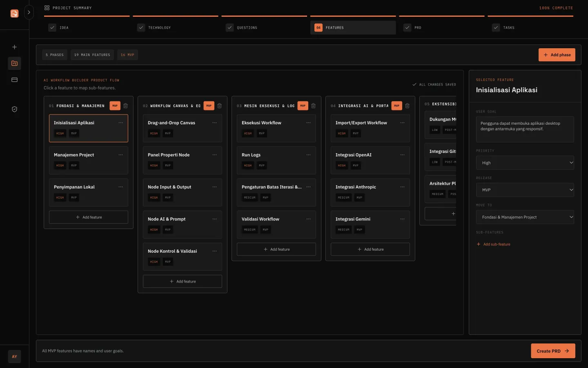Viewport: 588px width, 368px height.
Task: Delete the Mesin Eksekusi phase via trash
Action: tap(313, 105)
